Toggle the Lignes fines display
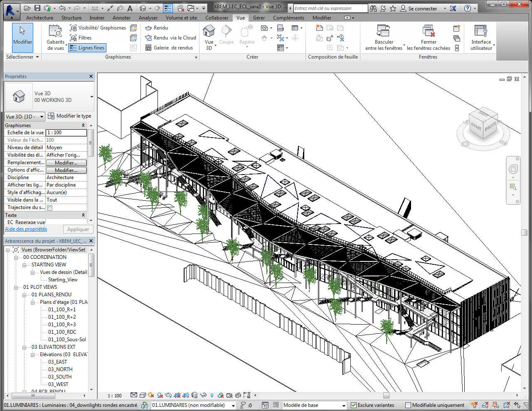532x411 pixels. click(87, 48)
